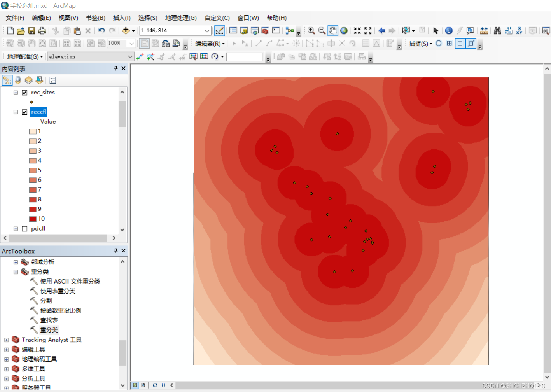Viewport: 551px width, 392px height.
Task: Check the pdcfl layer
Action: pyautogui.click(x=24, y=229)
